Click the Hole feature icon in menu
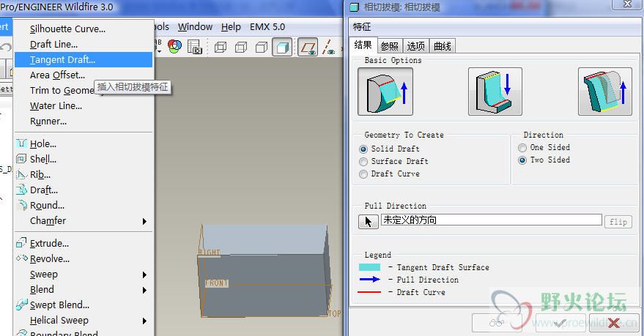The image size is (644, 336). pyautogui.click(x=21, y=143)
